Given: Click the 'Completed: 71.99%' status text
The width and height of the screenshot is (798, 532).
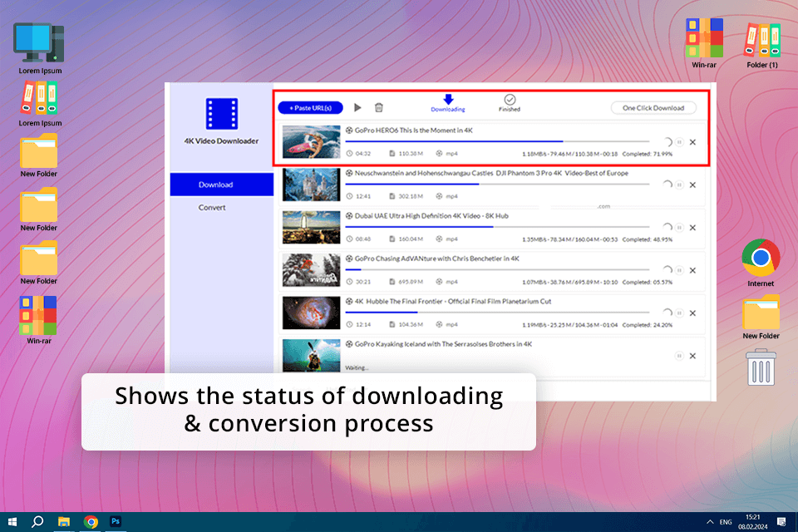Looking at the screenshot, I should pyautogui.click(x=648, y=154).
